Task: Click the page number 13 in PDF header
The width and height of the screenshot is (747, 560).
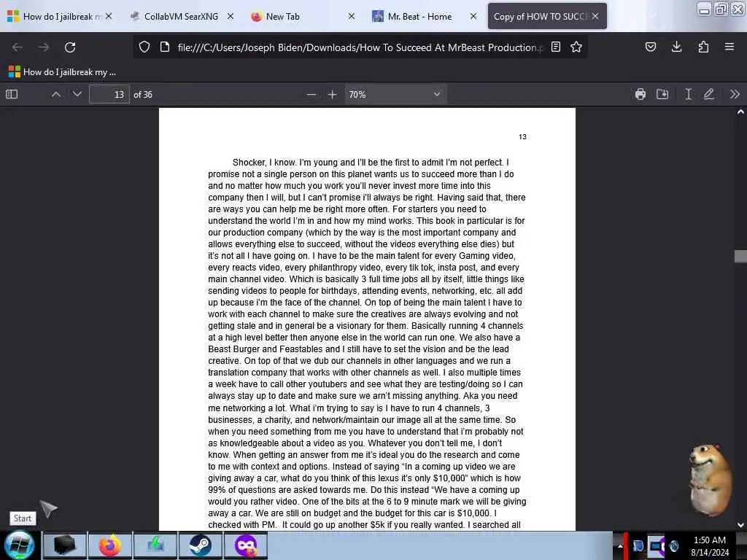Action: click(522, 136)
